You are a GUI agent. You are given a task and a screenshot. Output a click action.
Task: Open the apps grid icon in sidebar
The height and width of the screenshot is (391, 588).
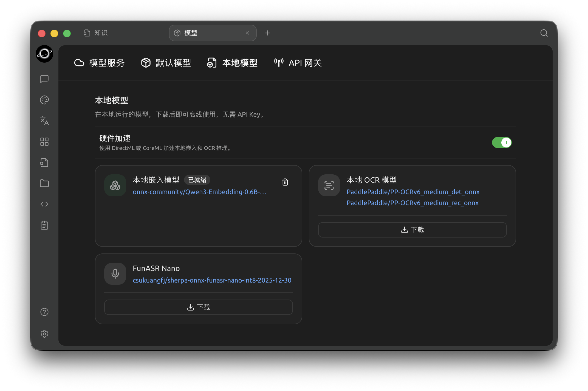(x=44, y=142)
